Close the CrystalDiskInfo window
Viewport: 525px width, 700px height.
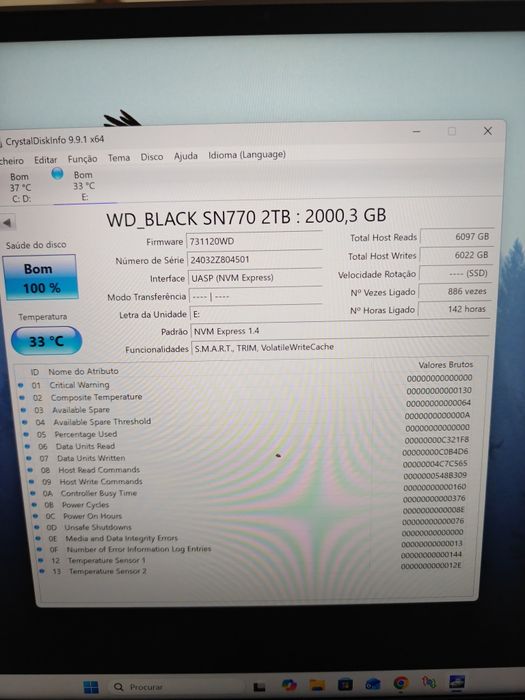coord(488,131)
